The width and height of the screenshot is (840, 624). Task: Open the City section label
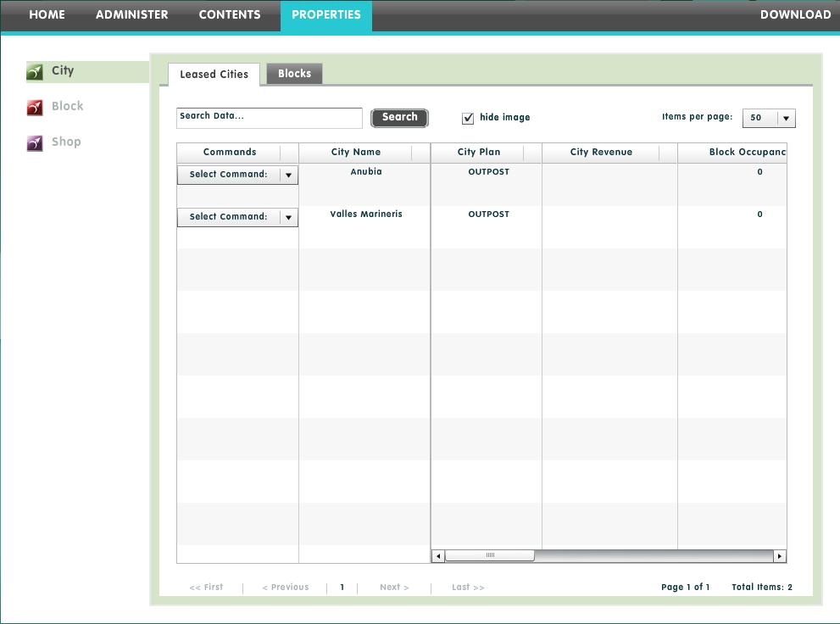coord(63,70)
